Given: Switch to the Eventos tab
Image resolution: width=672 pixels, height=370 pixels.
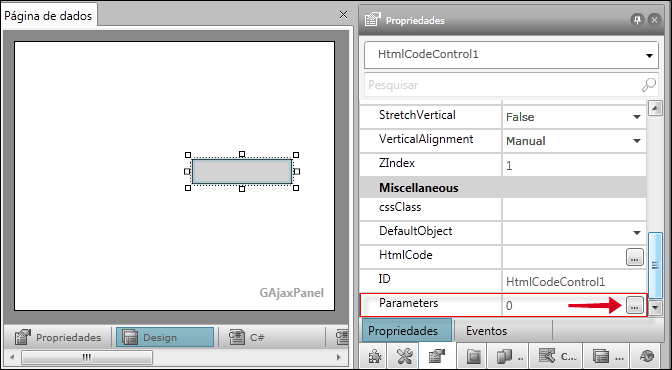Looking at the screenshot, I should click(x=486, y=331).
